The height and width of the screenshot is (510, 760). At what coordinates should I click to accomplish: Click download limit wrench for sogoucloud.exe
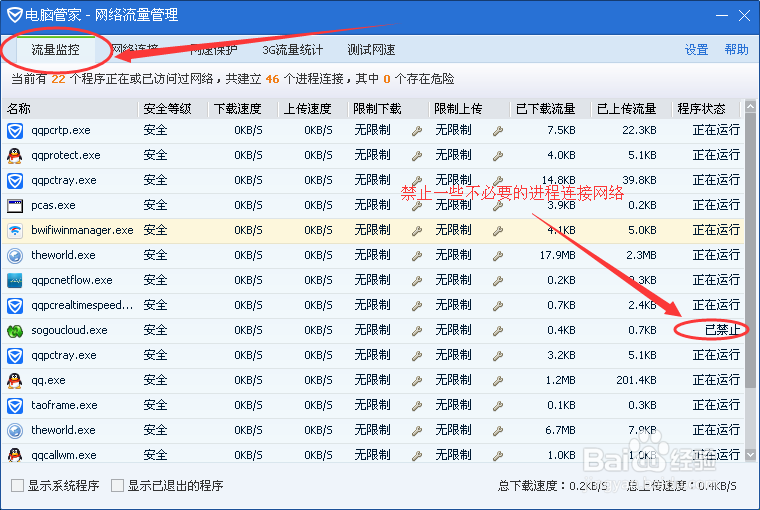pyautogui.click(x=417, y=331)
